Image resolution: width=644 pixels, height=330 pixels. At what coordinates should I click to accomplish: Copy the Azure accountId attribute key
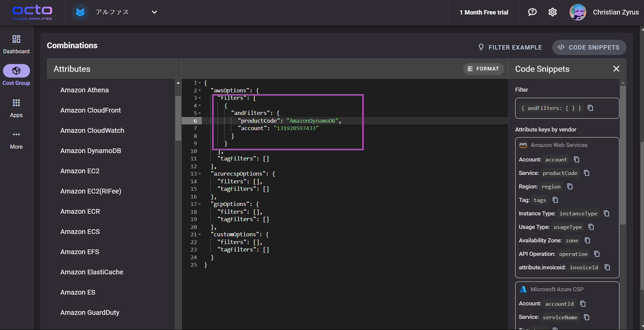pyautogui.click(x=583, y=304)
